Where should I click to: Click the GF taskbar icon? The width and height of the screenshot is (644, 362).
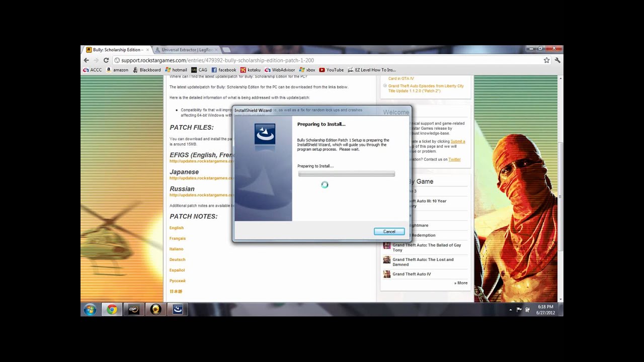coord(133,310)
